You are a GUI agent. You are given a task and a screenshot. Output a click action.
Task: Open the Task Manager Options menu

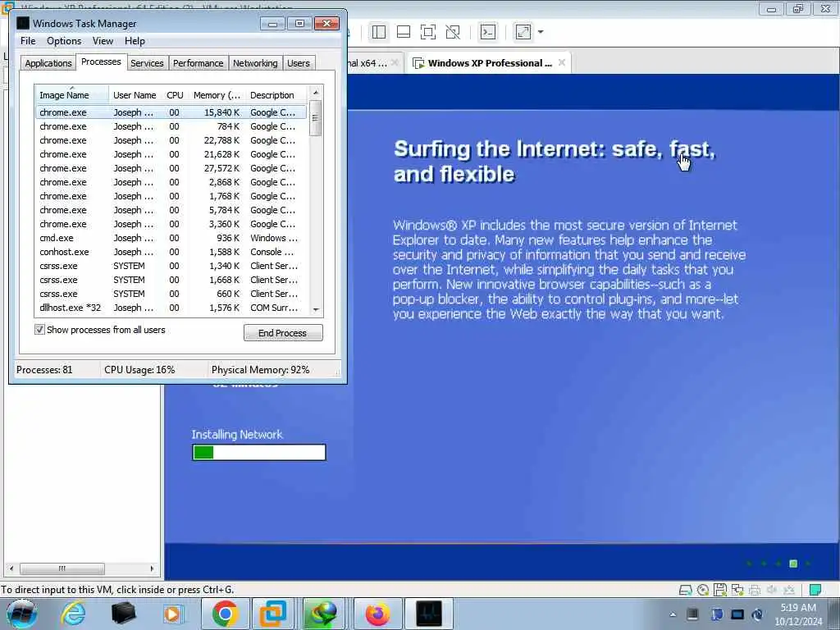coord(64,41)
